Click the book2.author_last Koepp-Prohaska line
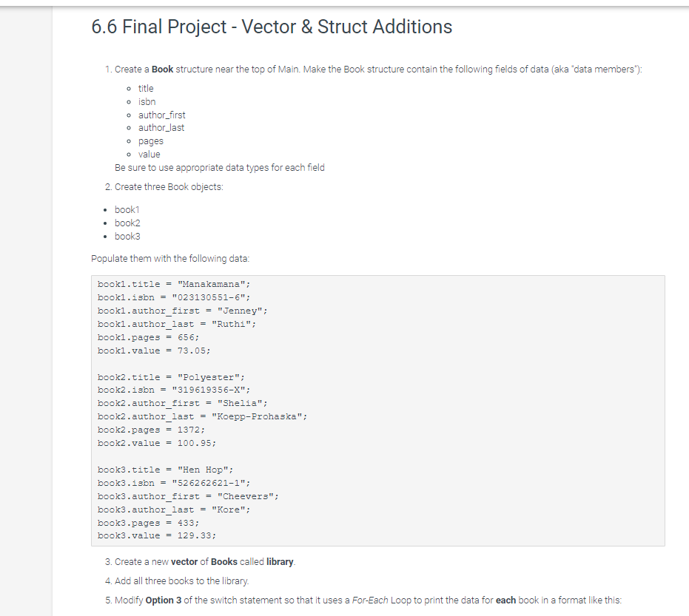The height and width of the screenshot is (616, 689). (203, 416)
